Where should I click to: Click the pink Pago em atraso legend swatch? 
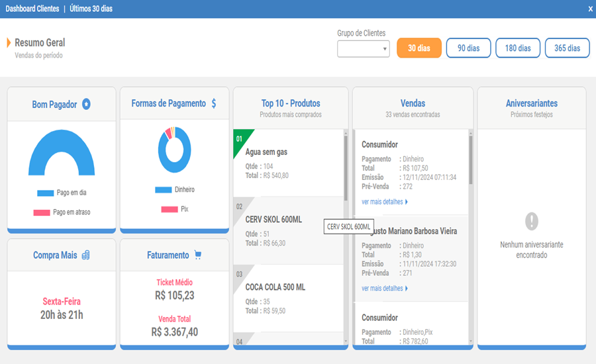[x=42, y=212]
